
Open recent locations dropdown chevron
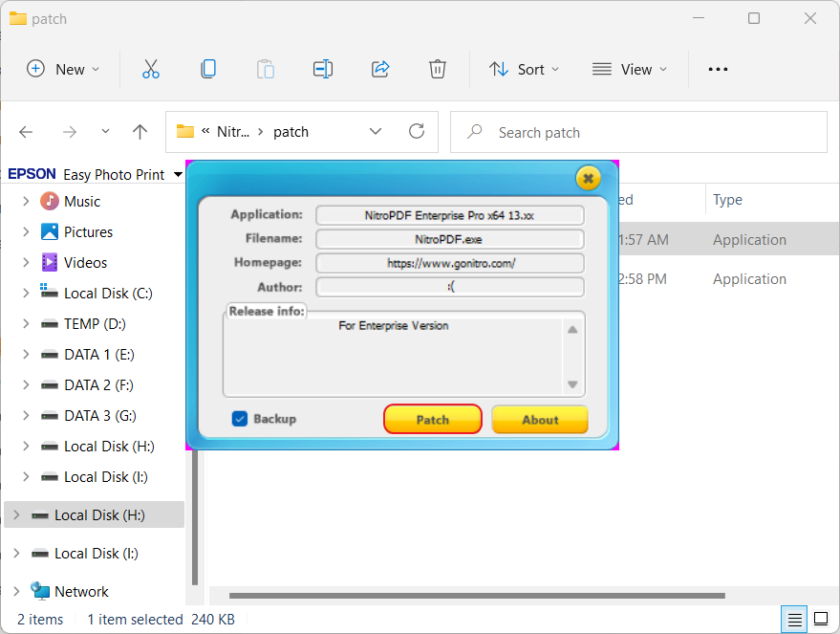click(x=105, y=131)
